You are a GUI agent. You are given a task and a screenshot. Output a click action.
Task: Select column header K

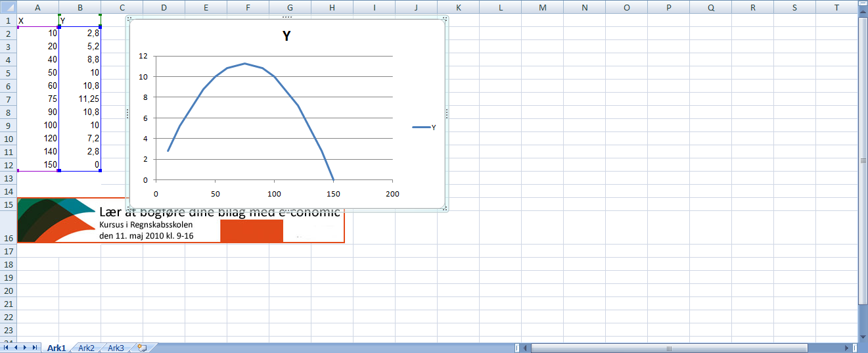pyautogui.click(x=458, y=8)
